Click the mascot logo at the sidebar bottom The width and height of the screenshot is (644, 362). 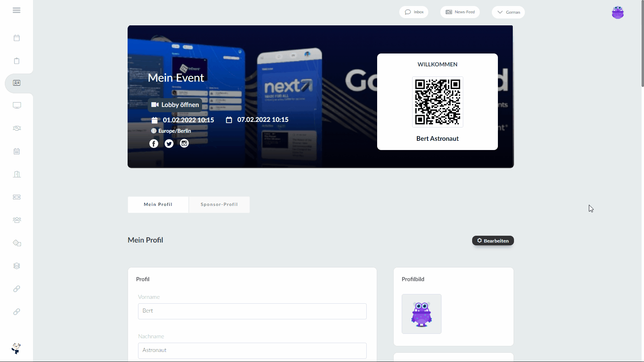point(16,348)
